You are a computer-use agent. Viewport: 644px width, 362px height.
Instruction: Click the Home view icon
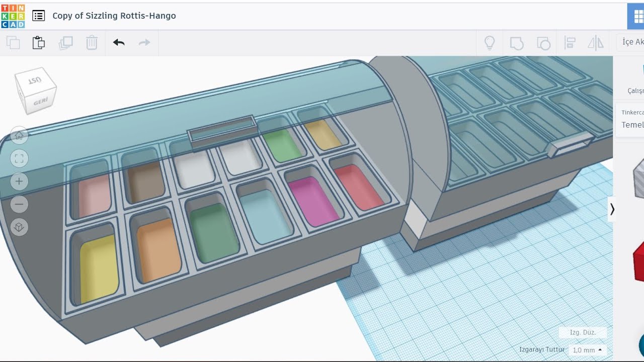pos(19,135)
